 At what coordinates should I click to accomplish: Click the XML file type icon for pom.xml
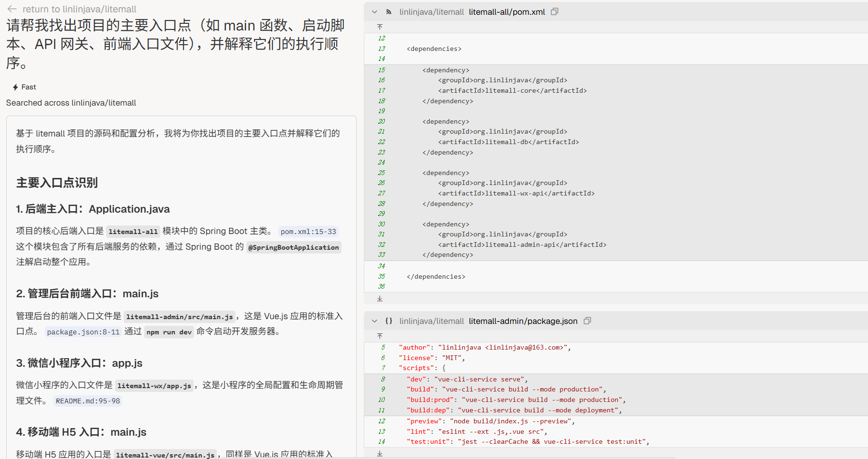click(389, 12)
